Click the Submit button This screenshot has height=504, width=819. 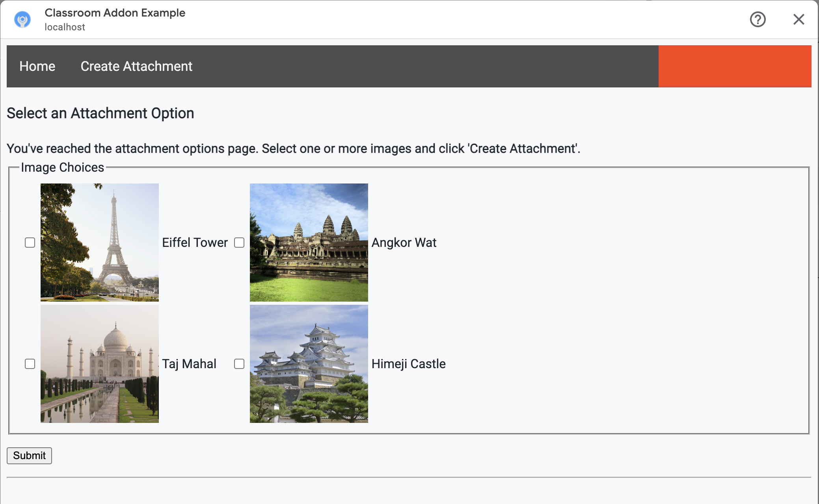coord(29,456)
